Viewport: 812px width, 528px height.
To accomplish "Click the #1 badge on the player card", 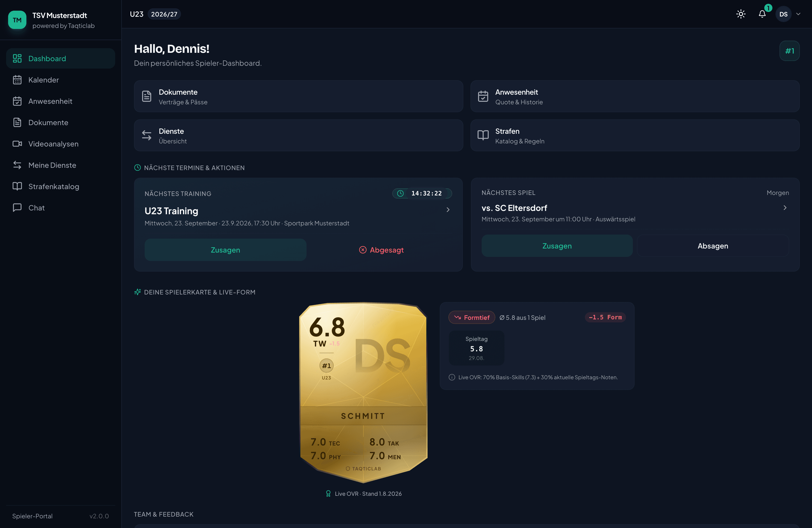I will pos(327,366).
